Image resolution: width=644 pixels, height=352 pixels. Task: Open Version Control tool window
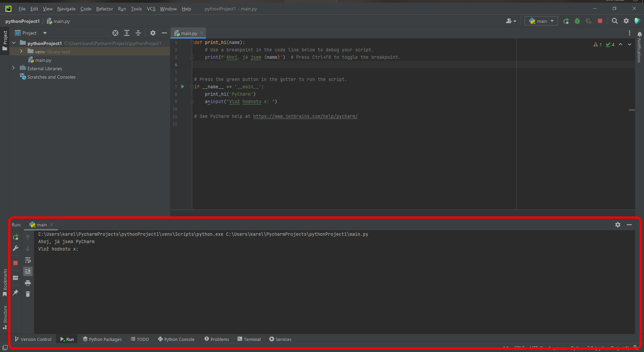(33, 339)
